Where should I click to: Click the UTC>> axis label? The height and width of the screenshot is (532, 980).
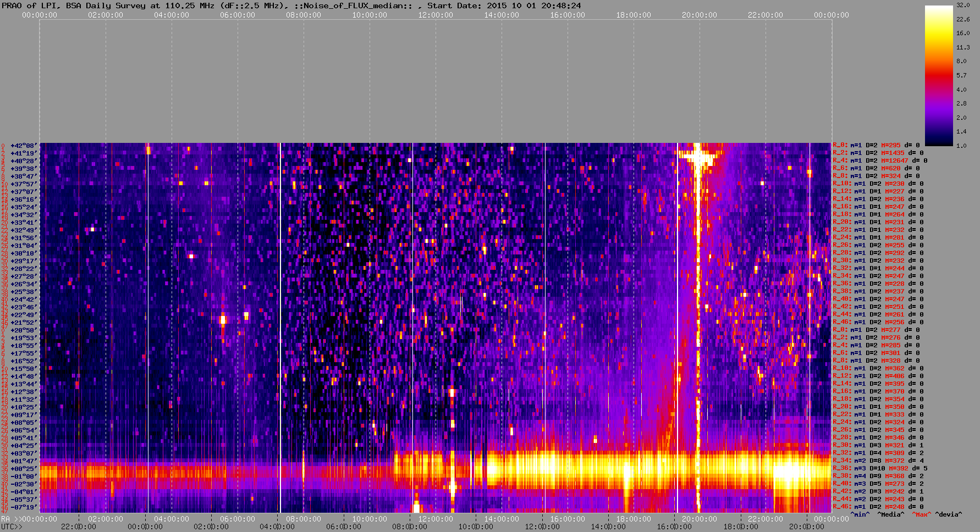coord(12,527)
